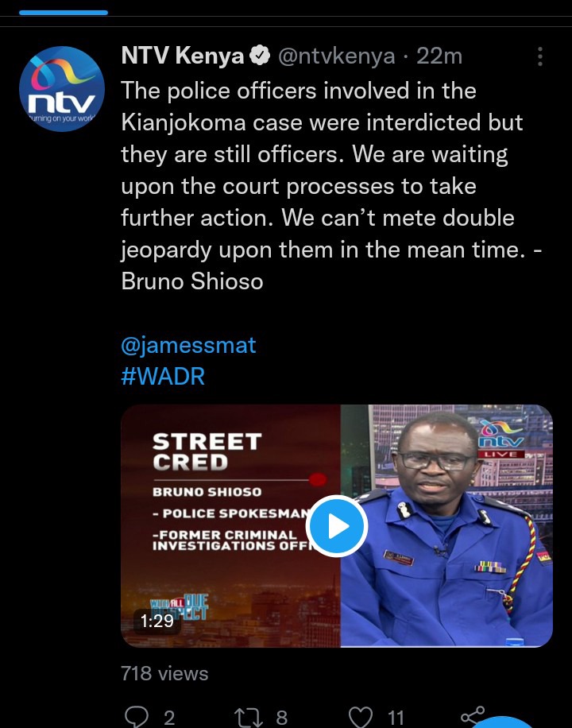
Task: Open the tweet's three-dot more menu
Action: (x=539, y=56)
